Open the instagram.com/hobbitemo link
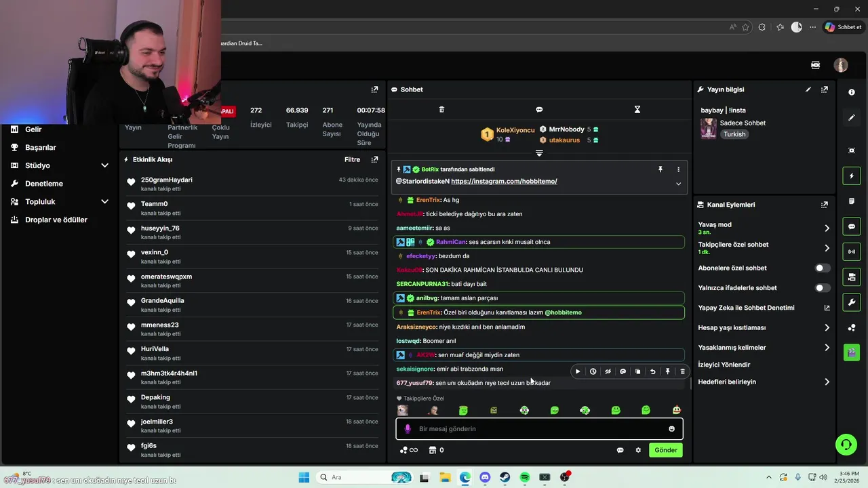 [x=504, y=182]
